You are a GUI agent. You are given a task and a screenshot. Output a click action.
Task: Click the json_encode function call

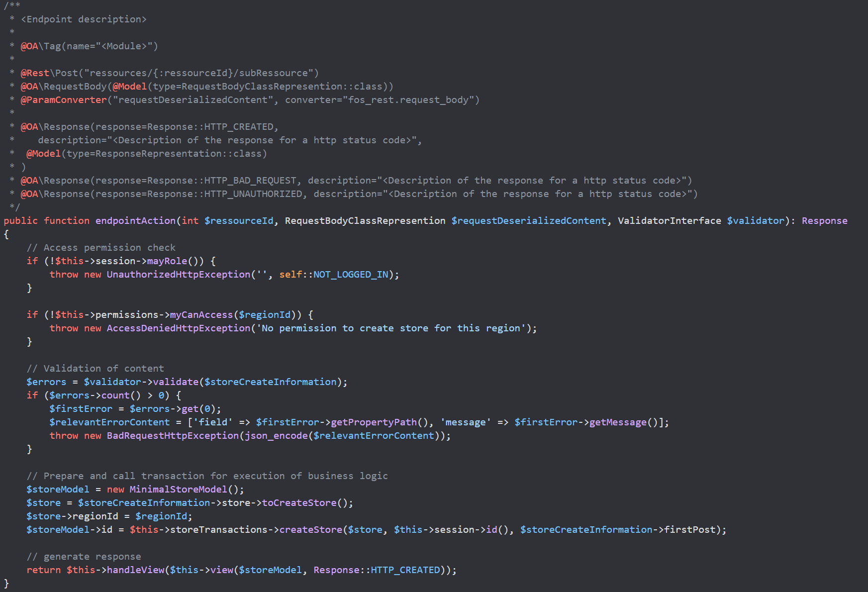(276, 436)
